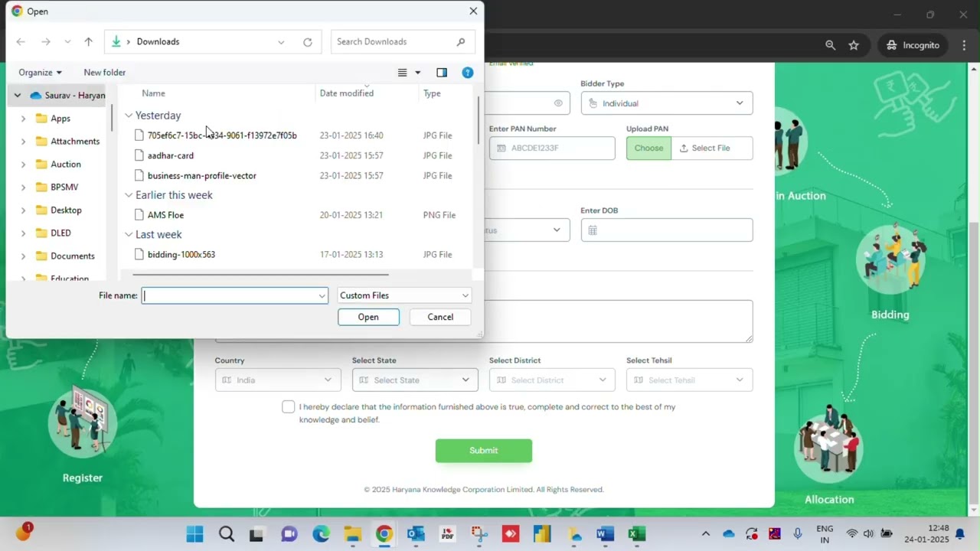Image resolution: width=980 pixels, height=551 pixels.
Task: Open Word from taskbar
Action: coord(605,534)
